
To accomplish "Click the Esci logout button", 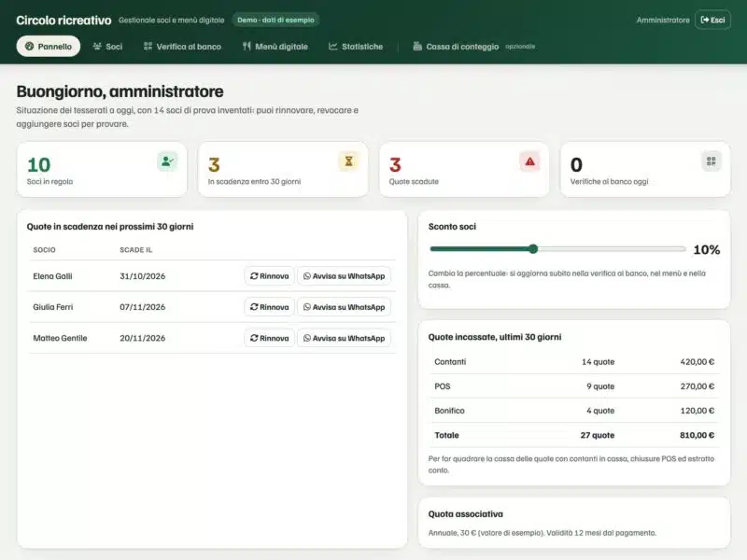I will [712, 20].
